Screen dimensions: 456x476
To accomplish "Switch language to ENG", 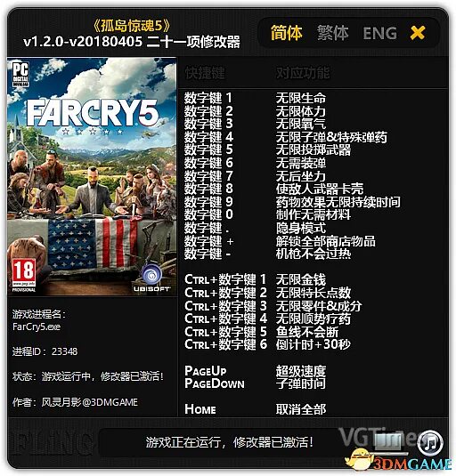I will pos(380,33).
